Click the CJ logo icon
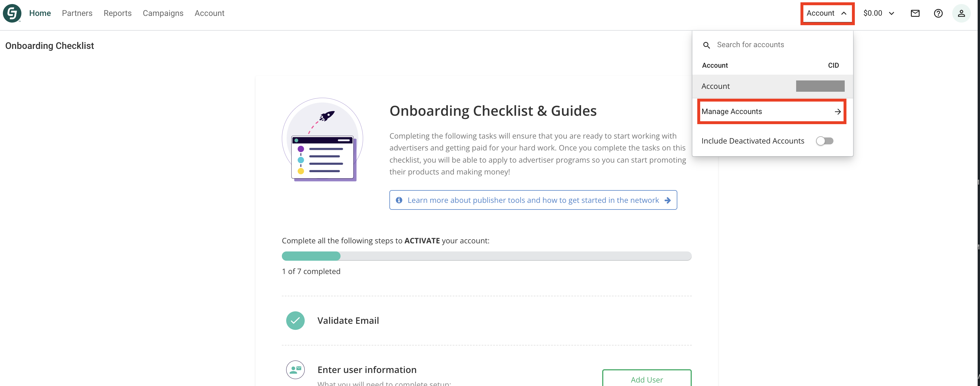 point(12,13)
